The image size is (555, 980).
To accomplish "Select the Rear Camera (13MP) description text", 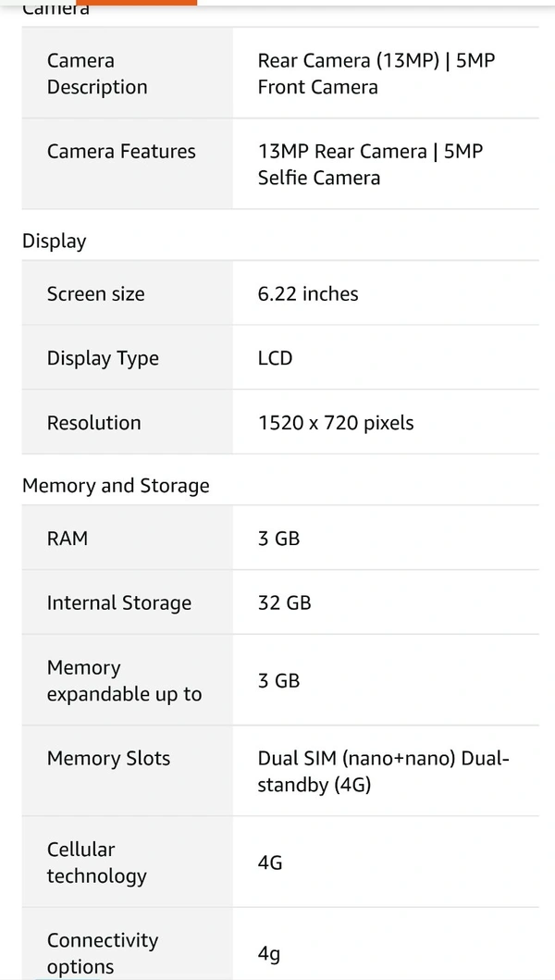I will coord(376,74).
